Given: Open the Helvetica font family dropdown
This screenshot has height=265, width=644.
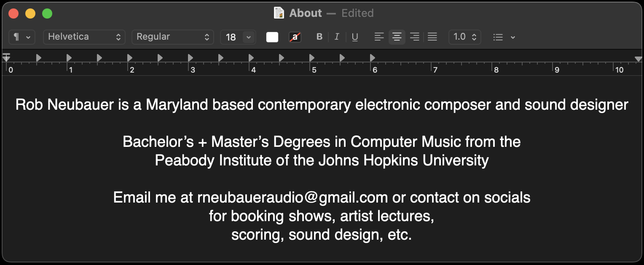Looking at the screenshot, I should 84,37.
